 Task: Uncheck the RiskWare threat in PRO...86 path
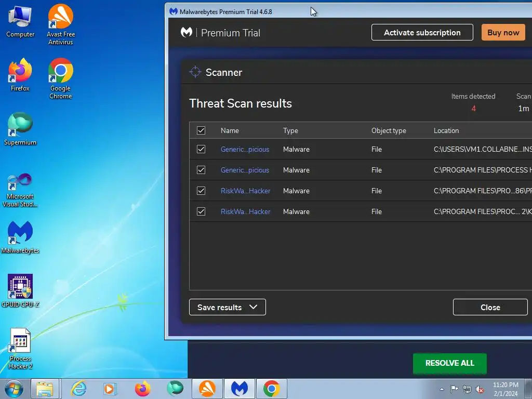(x=201, y=191)
